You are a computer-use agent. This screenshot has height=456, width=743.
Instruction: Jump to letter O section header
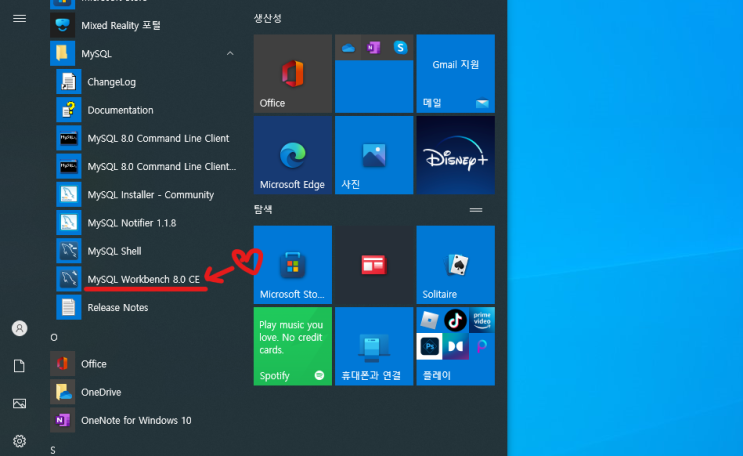(x=54, y=337)
